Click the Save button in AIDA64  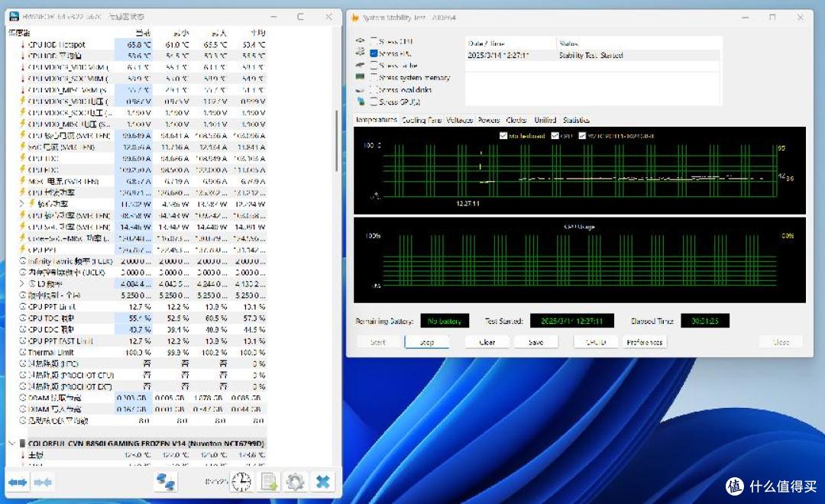(535, 342)
